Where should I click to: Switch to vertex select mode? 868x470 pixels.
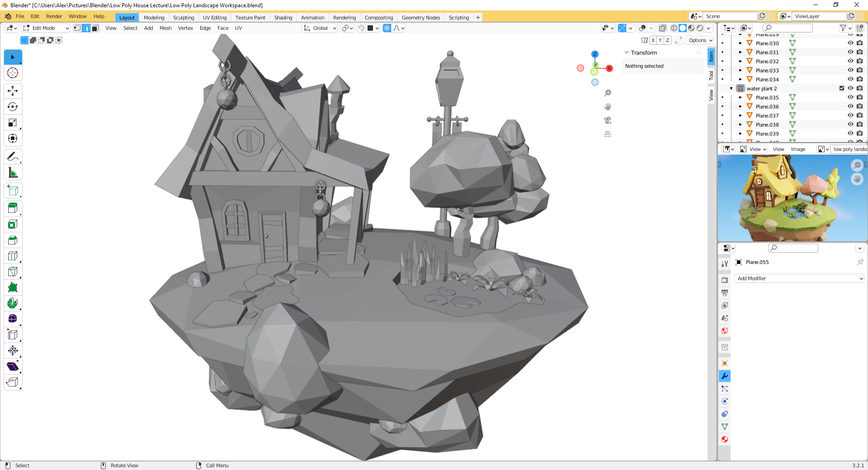77,28
